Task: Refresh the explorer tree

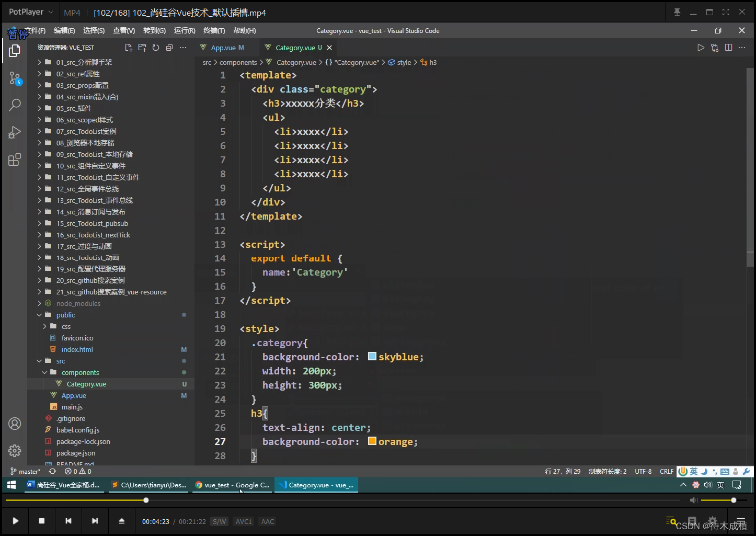Action: point(156,48)
